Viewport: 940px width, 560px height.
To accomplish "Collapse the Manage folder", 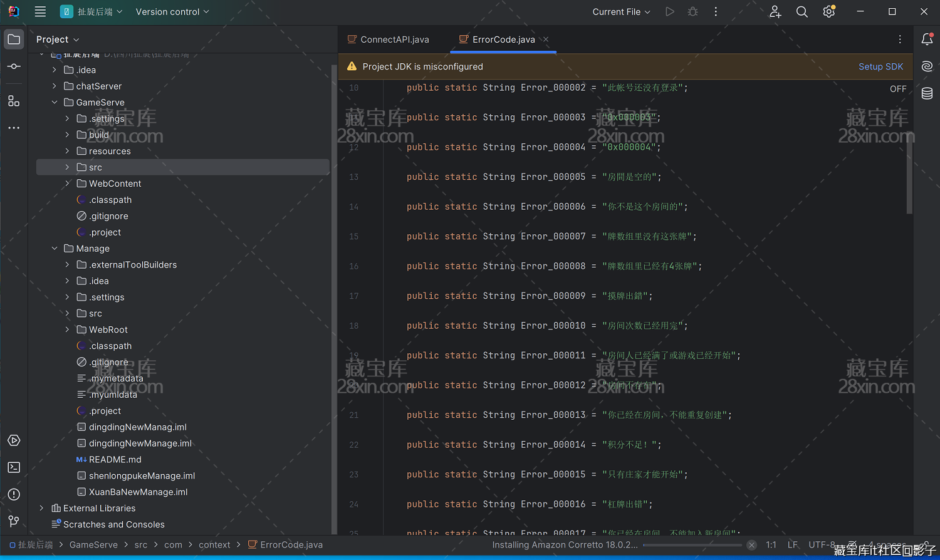I will tap(55, 249).
